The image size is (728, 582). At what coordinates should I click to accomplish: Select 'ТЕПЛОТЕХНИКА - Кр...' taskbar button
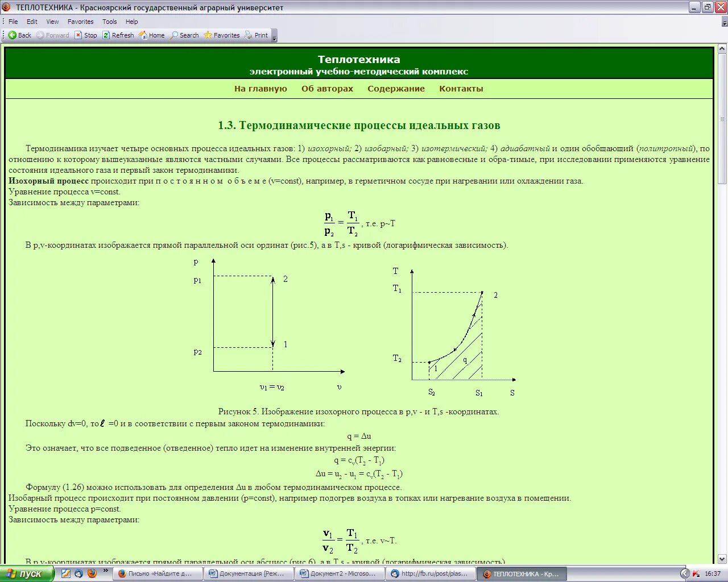click(522, 573)
